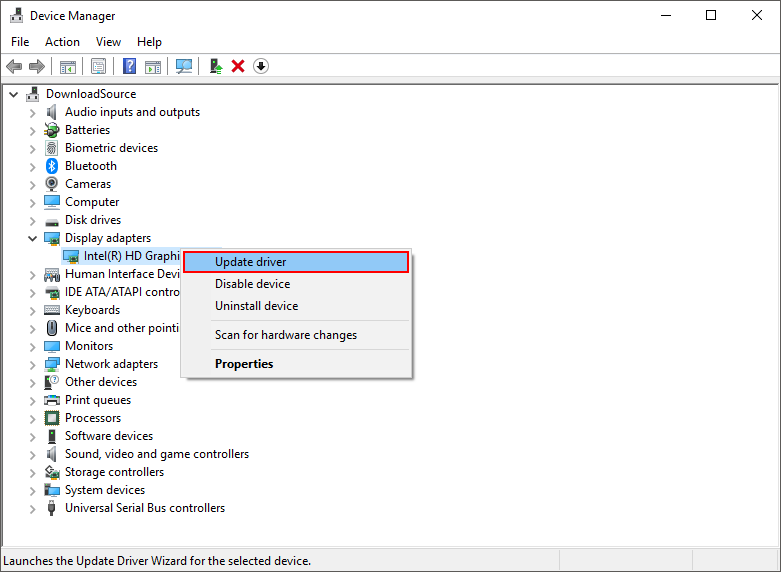The height and width of the screenshot is (572, 781).
Task: Click the Disable device down-arrow icon
Action: pos(261,66)
